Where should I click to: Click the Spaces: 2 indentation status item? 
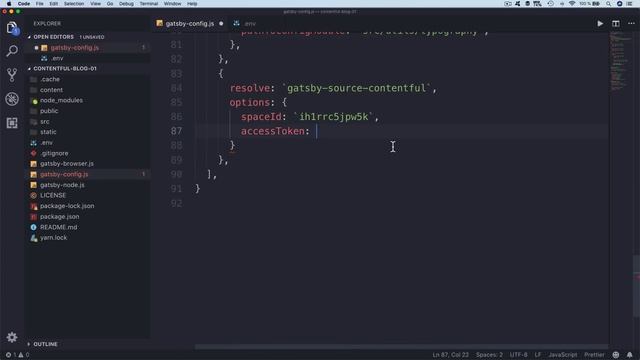[x=489, y=355]
